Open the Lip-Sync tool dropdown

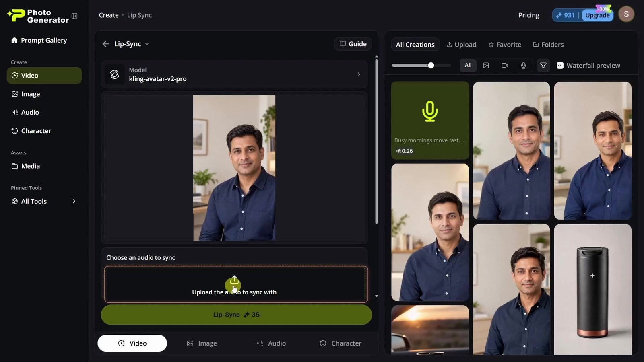click(132, 44)
